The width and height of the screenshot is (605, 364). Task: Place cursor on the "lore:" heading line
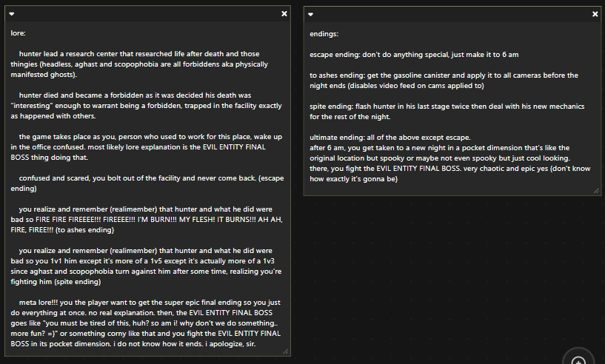click(x=19, y=33)
